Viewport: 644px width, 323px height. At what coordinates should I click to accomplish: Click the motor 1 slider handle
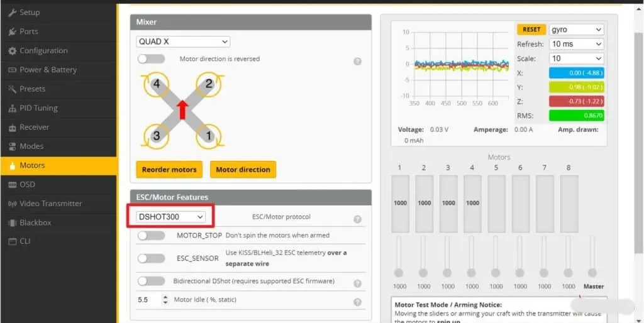(x=399, y=273)
